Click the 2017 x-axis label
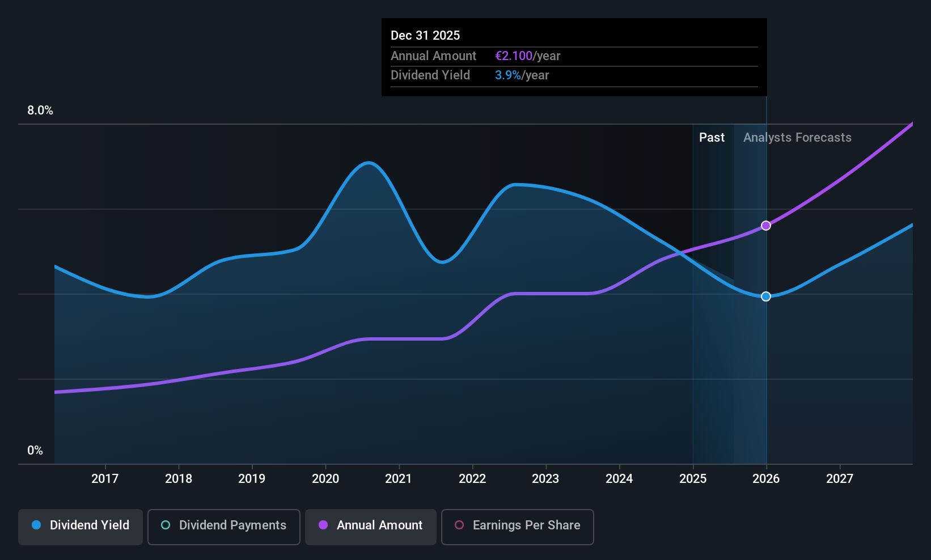Image resolution: width=931 pixels, height=560 pixels. [105, 479]
